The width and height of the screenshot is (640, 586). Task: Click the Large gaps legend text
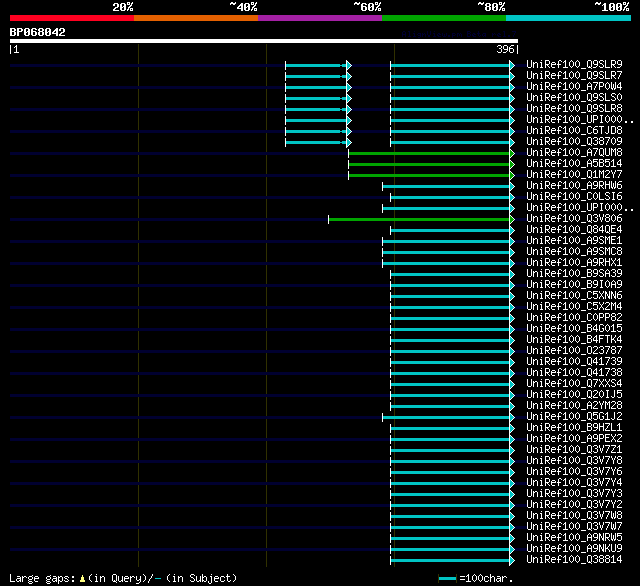(x=123, y=578)
